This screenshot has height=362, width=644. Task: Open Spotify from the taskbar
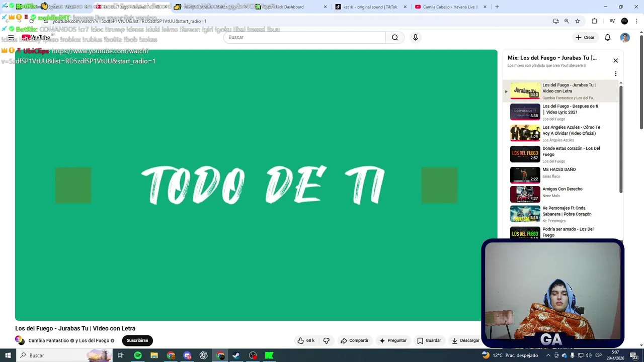click(x=138, y=355)
